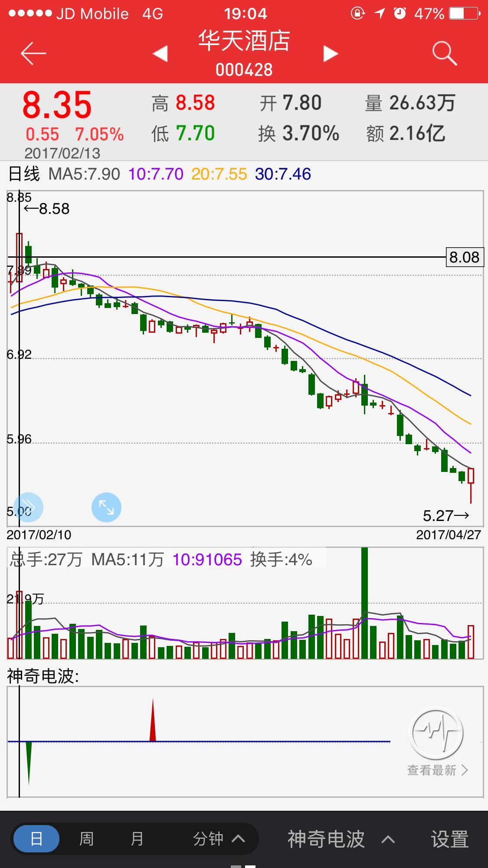
Task: Select the 日 daily chart period
Action: tap(36, 839)
